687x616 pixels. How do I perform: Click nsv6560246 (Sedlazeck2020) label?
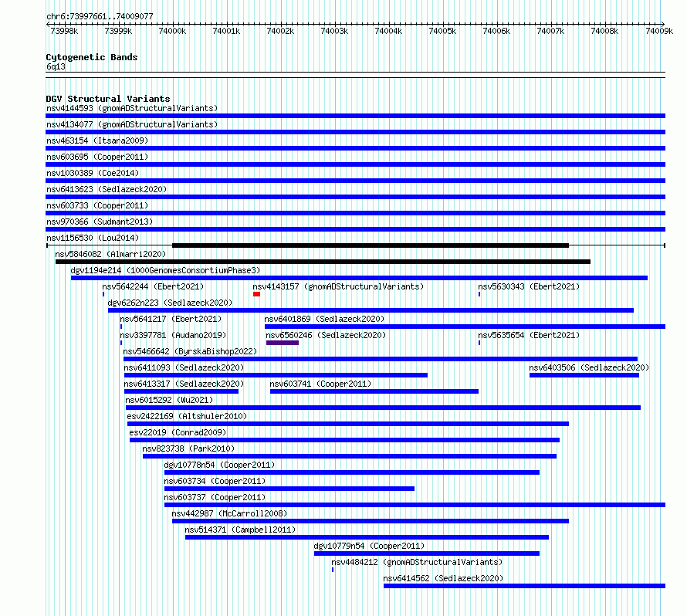326,335
